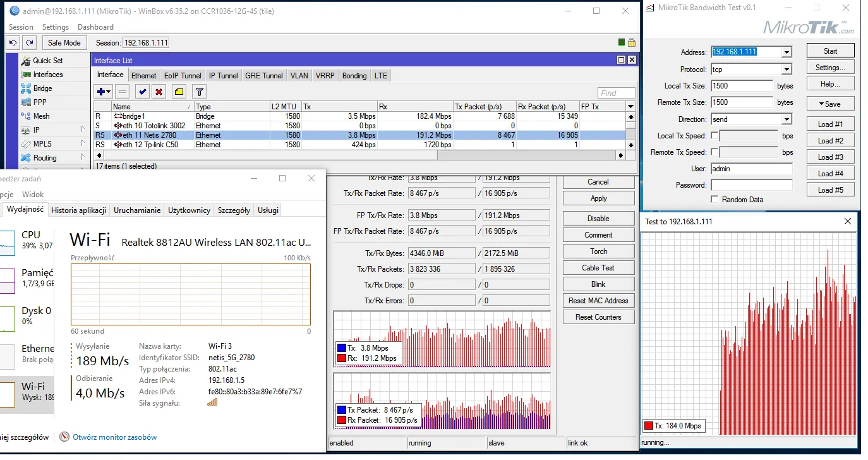Open Otwórz monitor zasobów link
This screenshot has width=868, height=460.
point(114,437)
